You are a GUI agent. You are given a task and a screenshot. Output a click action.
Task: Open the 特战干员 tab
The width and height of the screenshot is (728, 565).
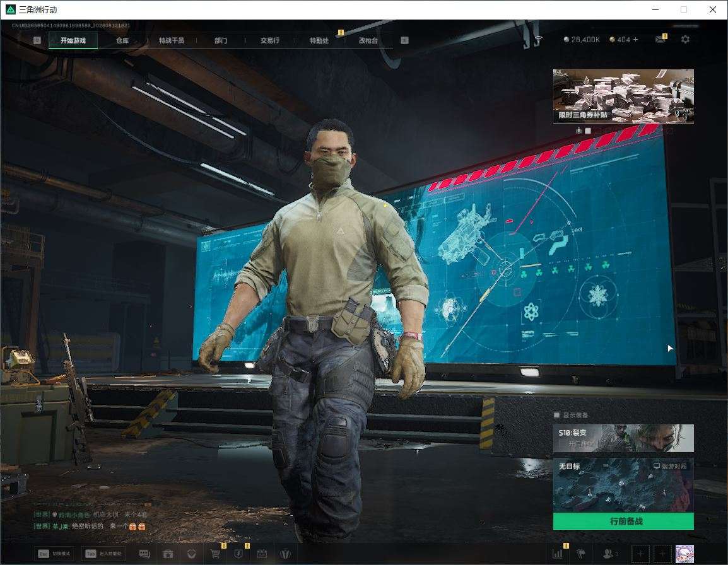pyautogui.click(x=172, y=40)
